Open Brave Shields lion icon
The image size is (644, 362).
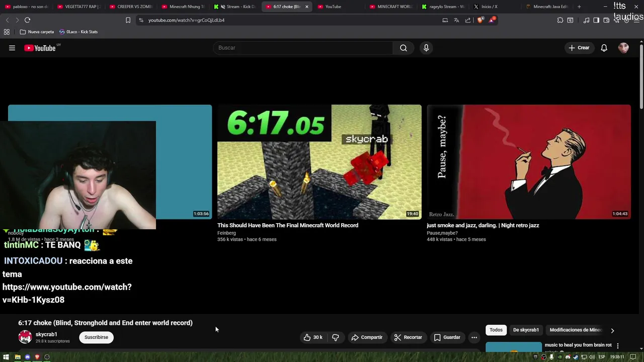[480, 20]
